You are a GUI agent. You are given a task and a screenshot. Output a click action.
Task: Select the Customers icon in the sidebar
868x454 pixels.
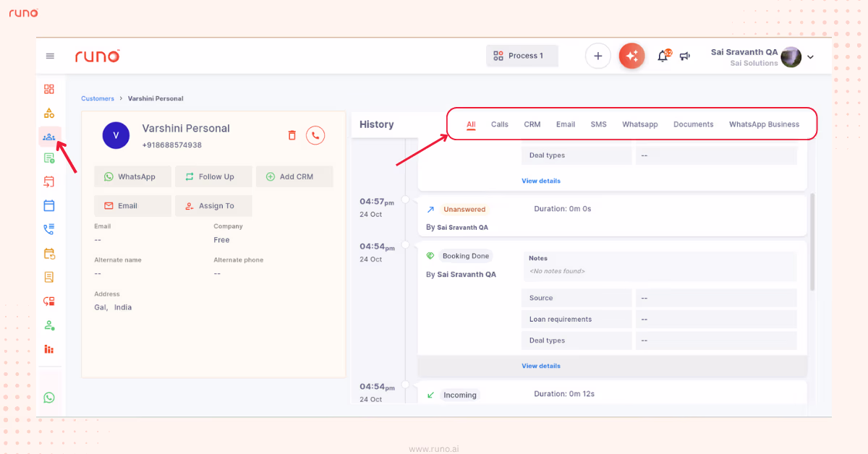tap(49, 136)
